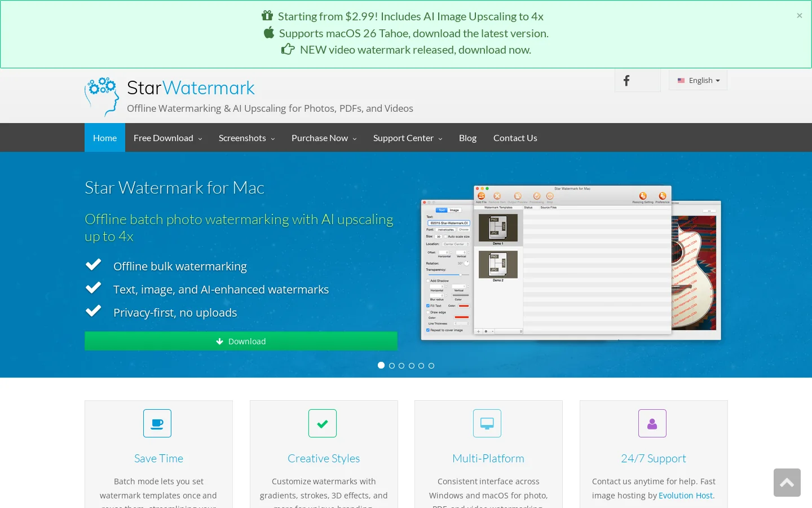Image resolution: width=812 pixels, height=508 pixels.
Task: Click the guitar photo in hero image
Action: click(x=695, y=273)
